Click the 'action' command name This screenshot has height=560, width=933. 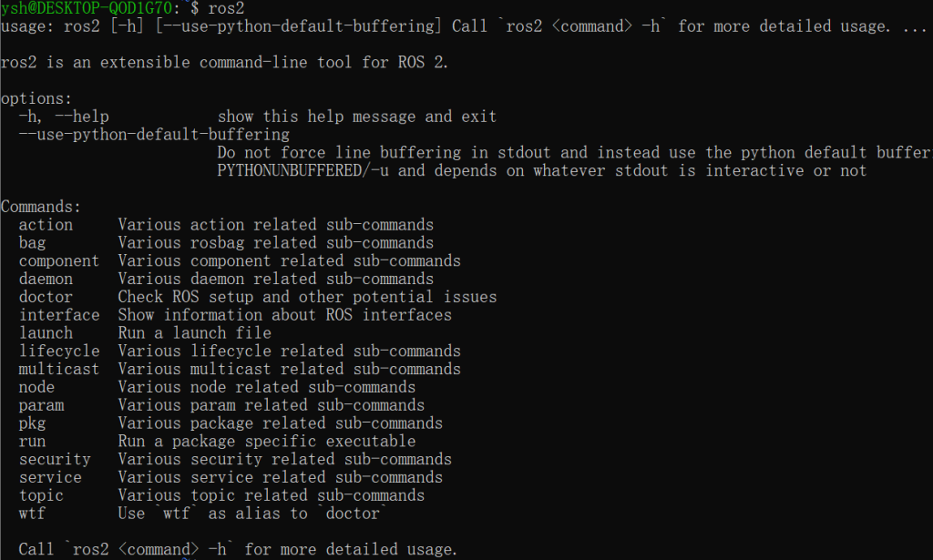[46, 225]
